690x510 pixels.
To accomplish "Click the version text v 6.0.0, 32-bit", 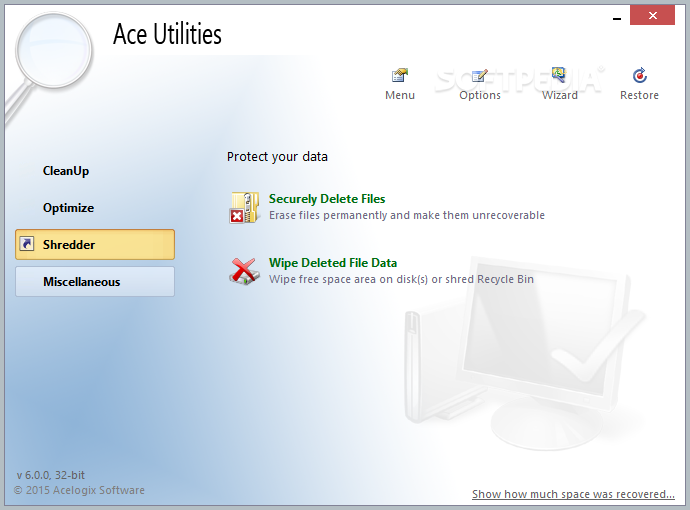I will [x=51, y=475].
